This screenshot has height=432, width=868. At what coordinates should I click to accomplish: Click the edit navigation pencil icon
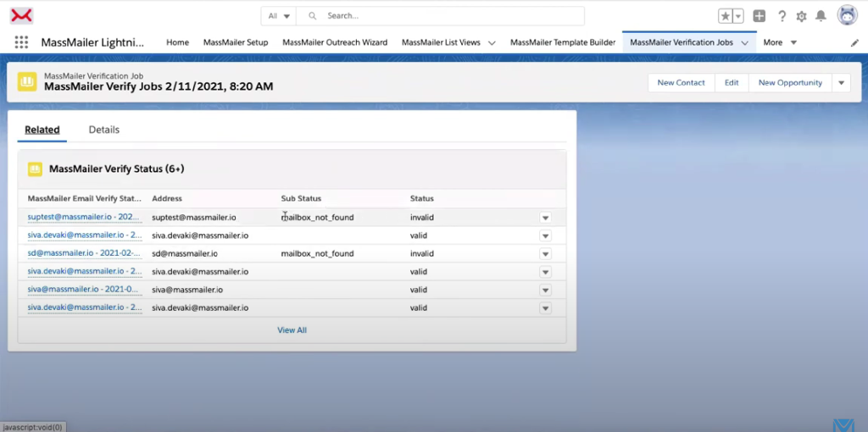coord(854,42)
